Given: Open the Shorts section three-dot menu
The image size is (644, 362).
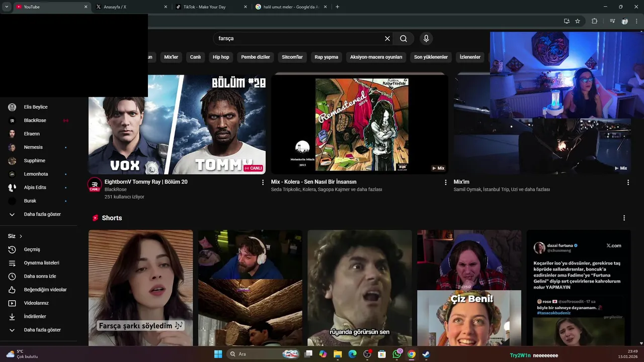Looking at the screenshot, I should (x=624, y=218).
